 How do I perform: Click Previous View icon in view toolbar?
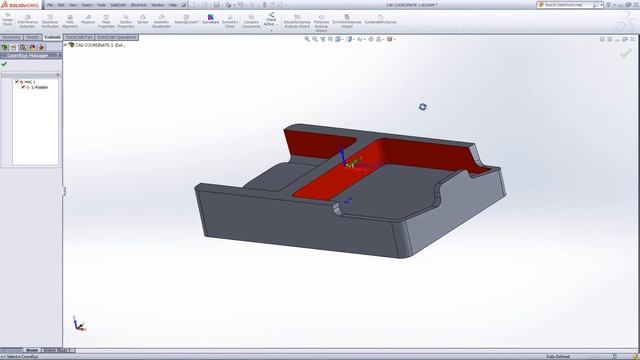pos(322,39)
